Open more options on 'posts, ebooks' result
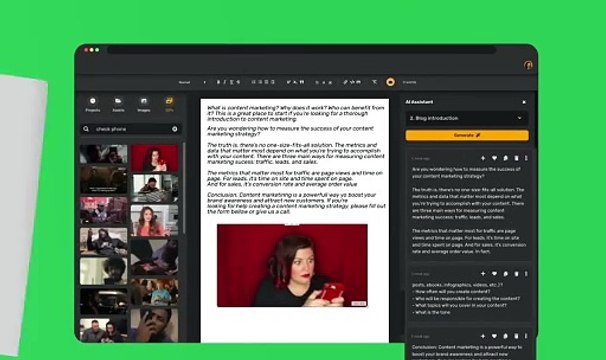The image size is (606, 360). tap(526, 273)
